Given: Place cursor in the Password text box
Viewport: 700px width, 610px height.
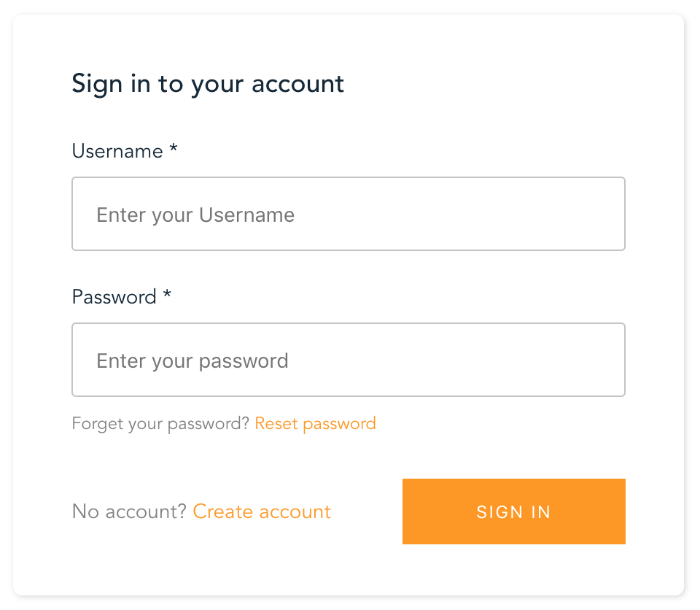Looking at the screenshot, I should tap(437, 360).
